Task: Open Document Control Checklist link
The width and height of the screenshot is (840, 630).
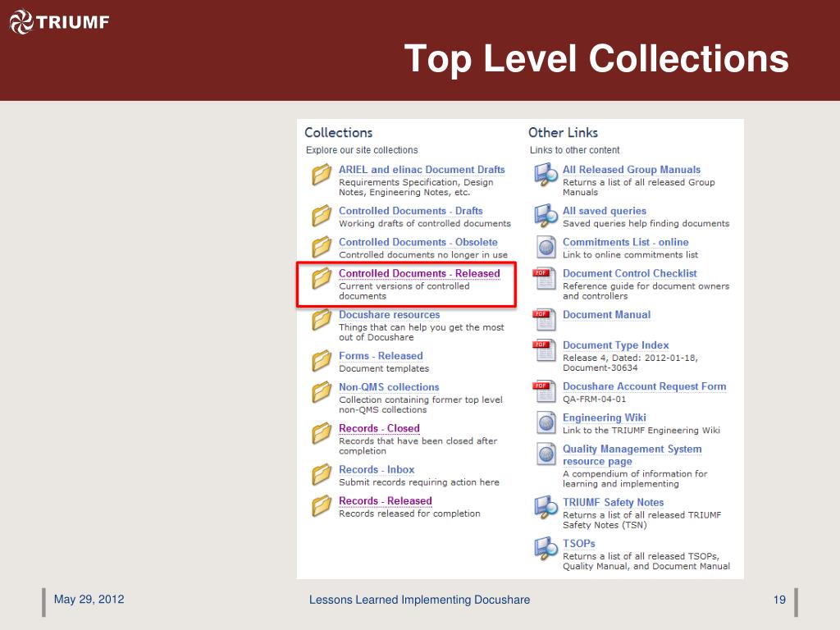Action: [x=629, y=273]
